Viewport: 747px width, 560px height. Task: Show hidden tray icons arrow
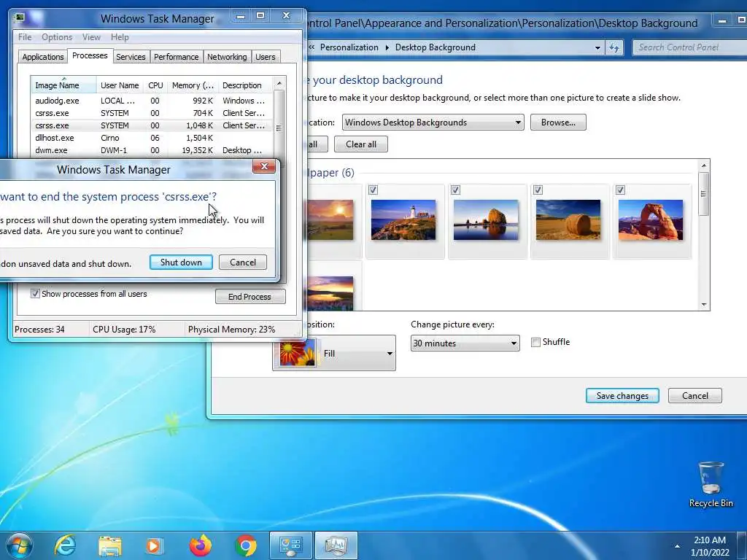tap(677, 546)
